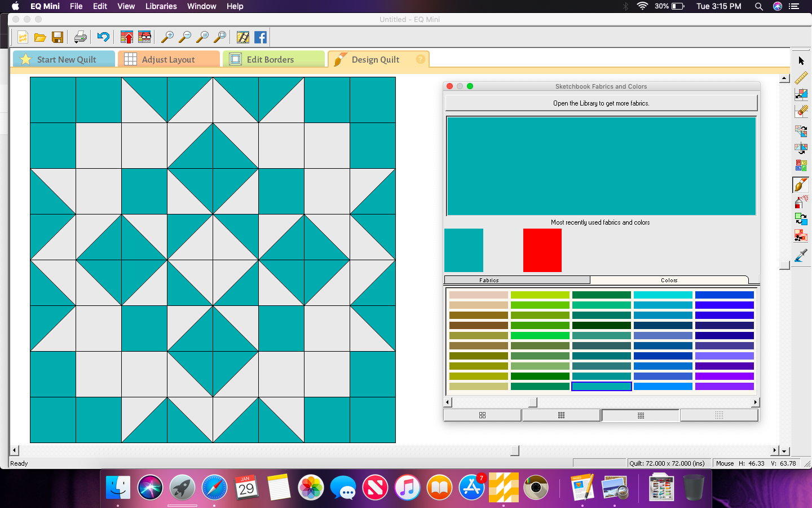Open the File menu

(76, 6)
